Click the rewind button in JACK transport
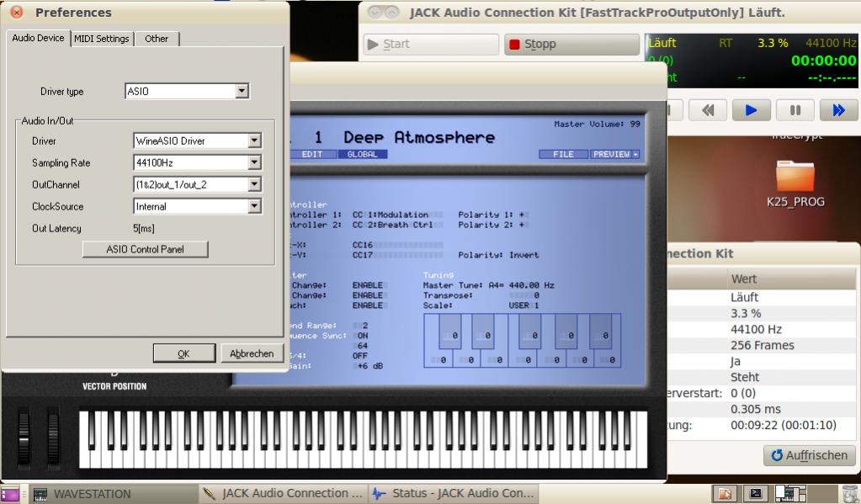The width and height of the screenshot is (861, 504). tap(707, 110)
